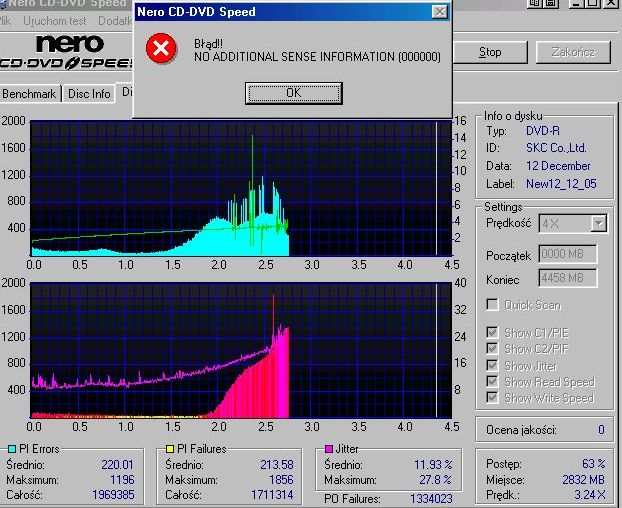Click the yellow PI Failures color swatch

170,449
